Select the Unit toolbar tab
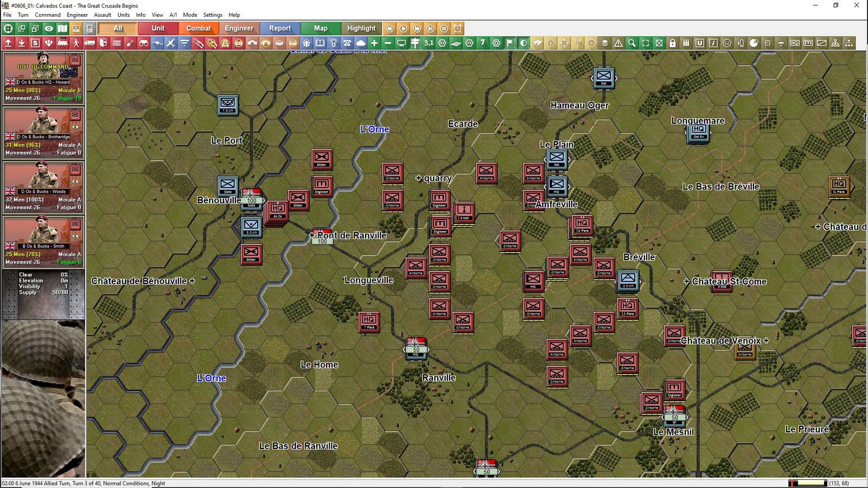The height and width of the screenshot is (488, 868). pos(158,28)
